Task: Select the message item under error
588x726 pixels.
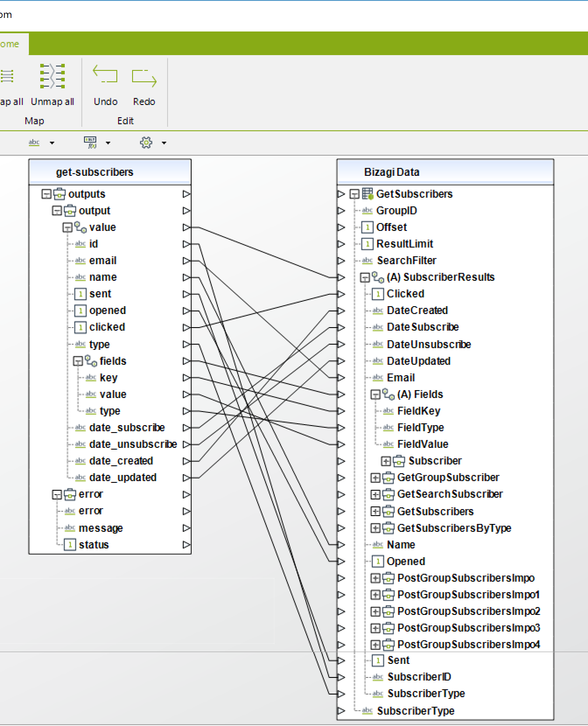Action: pyautogui.click(x=101, y=528)
